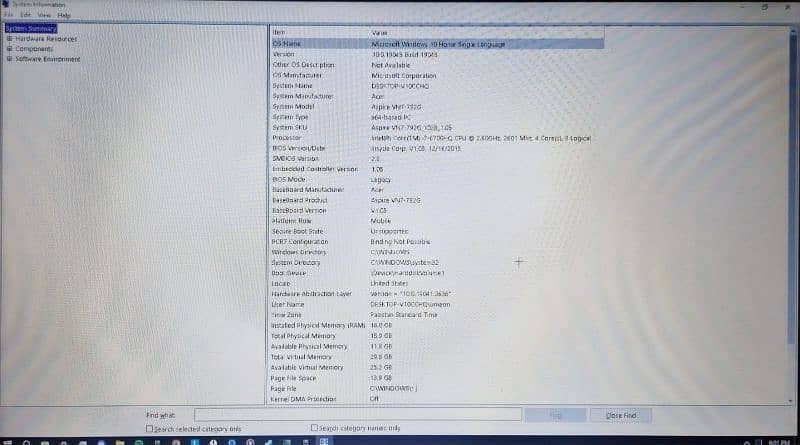The width and height of the screenshot is (800, 445).
Task: Click in the Find what text field
Action: click(x=357, y=414)
